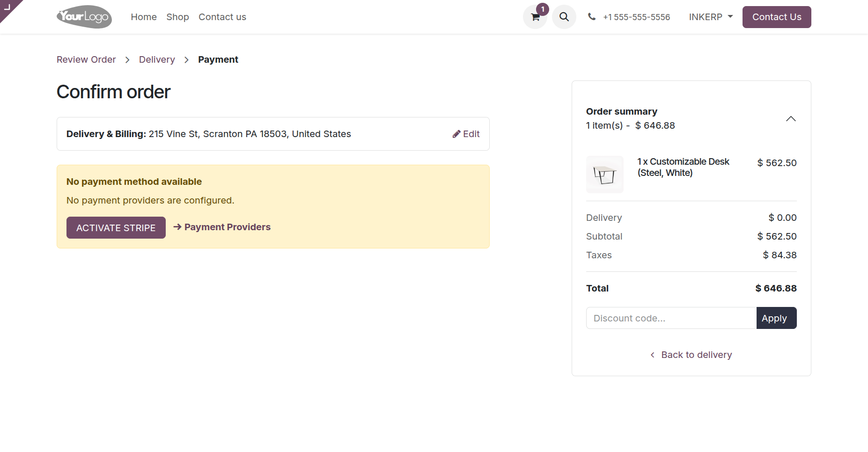Viewport: 868px width, 452px height.
Task: Go back to Delivery breadcrumb step
Action: tap(157, 59)
